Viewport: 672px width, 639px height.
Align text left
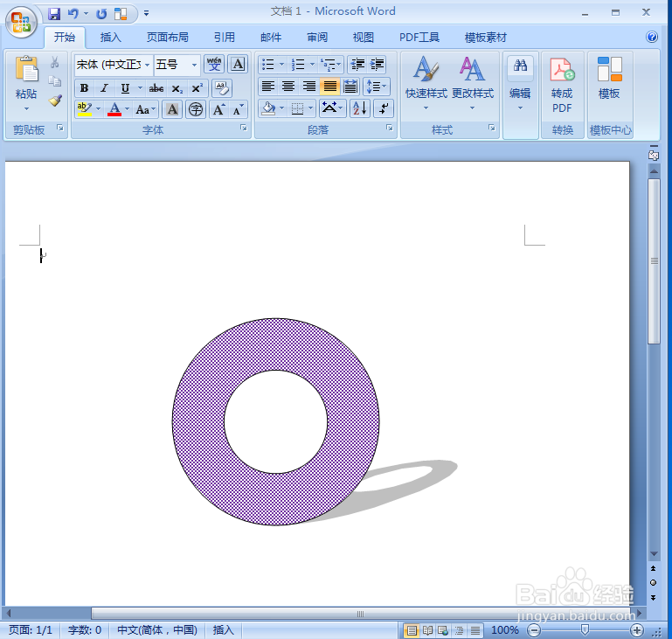pos(268,87)
